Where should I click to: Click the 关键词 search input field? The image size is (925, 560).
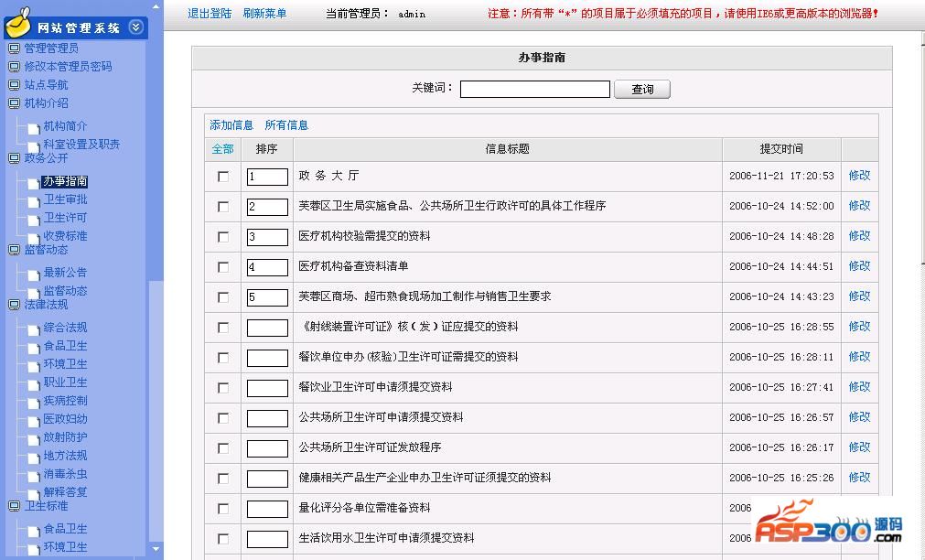(x=534, y=90)
